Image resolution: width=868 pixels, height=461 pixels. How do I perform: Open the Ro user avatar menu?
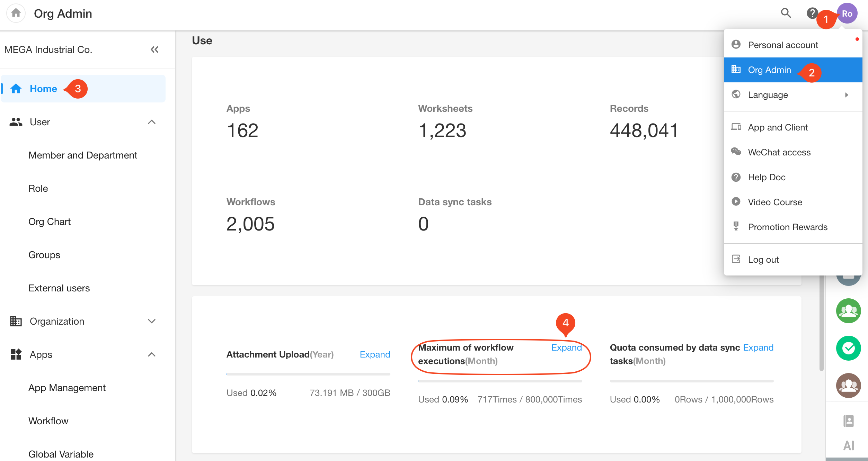[x=847, y=13]
